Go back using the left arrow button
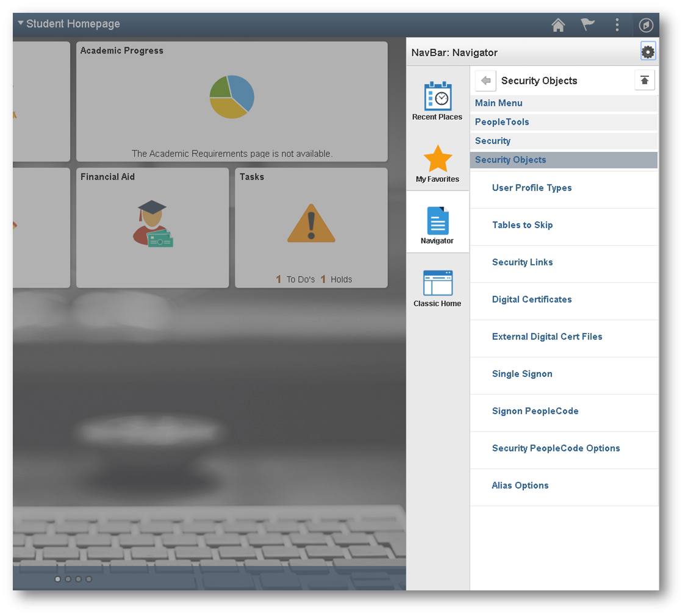The width and height of the screenshot is (685, 616). pyautogui.click(x=485, y=81)
